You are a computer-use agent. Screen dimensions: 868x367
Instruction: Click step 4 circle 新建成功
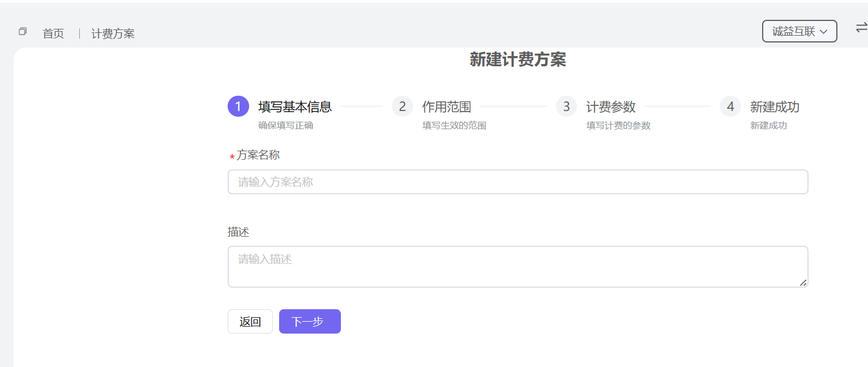pyautogui.click(x=730, y=106)
